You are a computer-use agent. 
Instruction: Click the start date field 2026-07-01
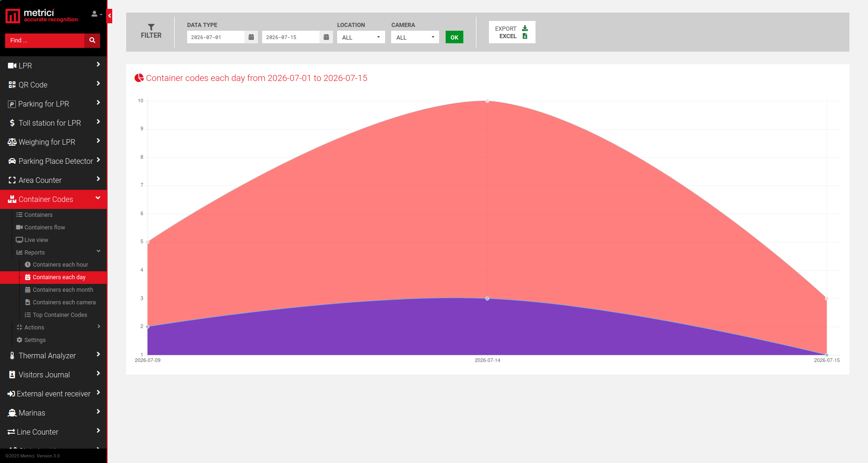pyautogui.click(x=216, y=37)
